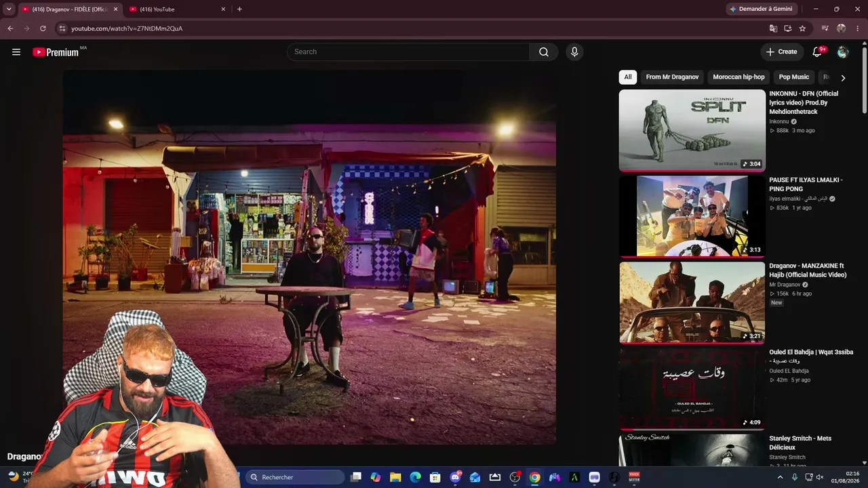Click the magnifier search button
The width and height of the screenshot is (868, 488).
point(544,52)
